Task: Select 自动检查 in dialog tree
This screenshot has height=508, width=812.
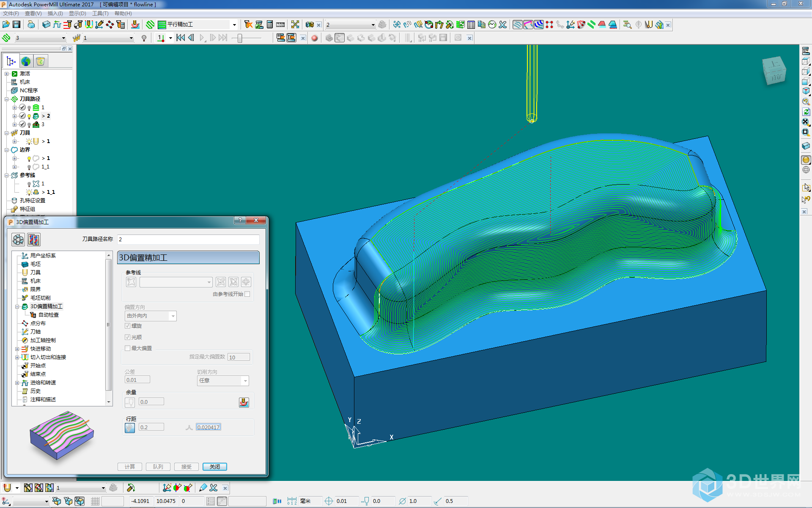Action: (x=49, y=315)
